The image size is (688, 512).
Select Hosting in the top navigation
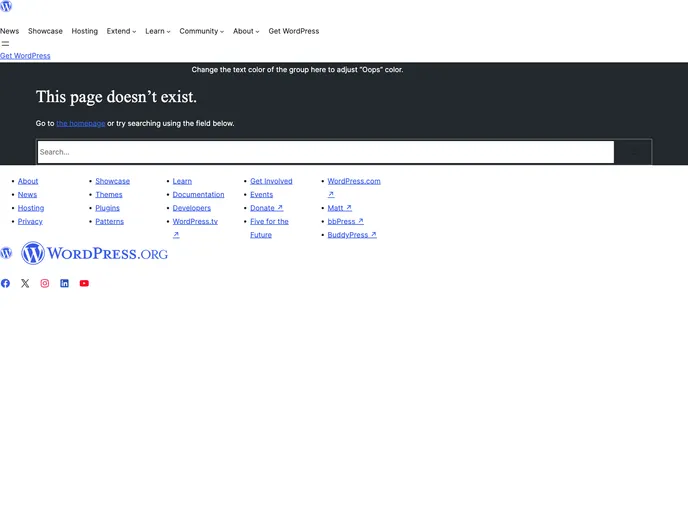(85, 31)
